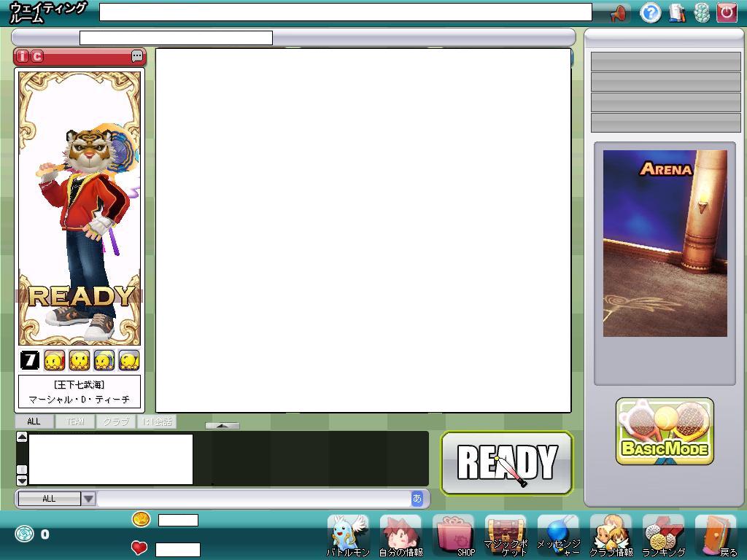Open the SHOP bag icon

pos(454,535)
